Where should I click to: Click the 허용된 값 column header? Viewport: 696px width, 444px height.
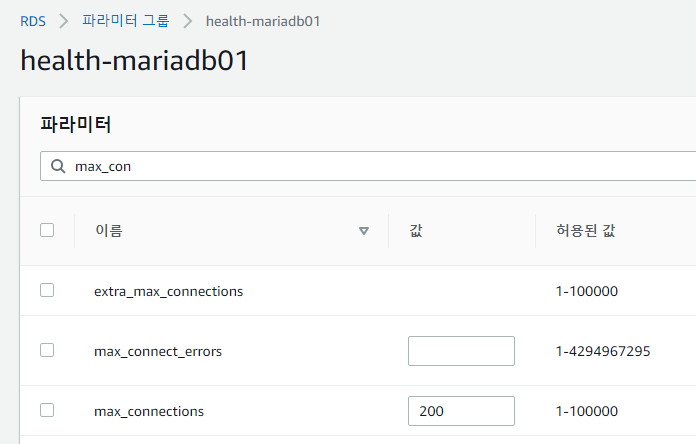point(585,231)
